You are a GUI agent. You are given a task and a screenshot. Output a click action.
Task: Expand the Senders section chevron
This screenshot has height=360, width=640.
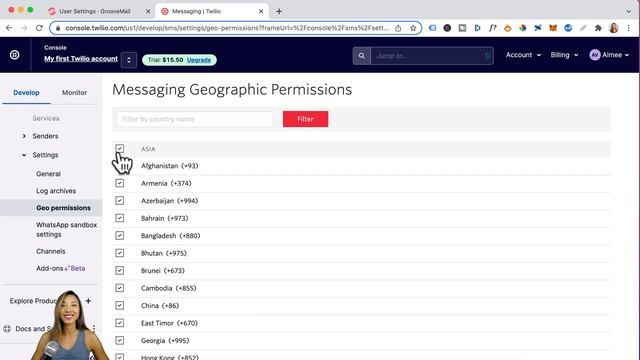point(24,136)
